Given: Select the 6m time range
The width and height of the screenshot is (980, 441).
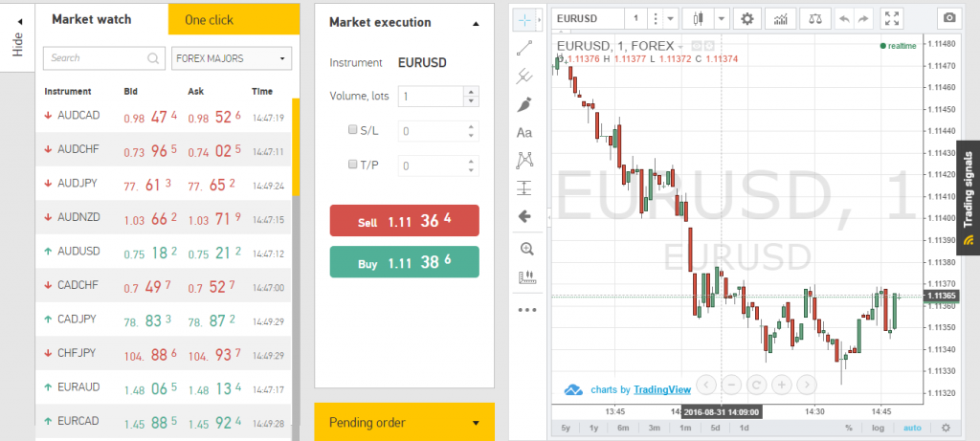Looking at the screenshot, I should 623,428.
